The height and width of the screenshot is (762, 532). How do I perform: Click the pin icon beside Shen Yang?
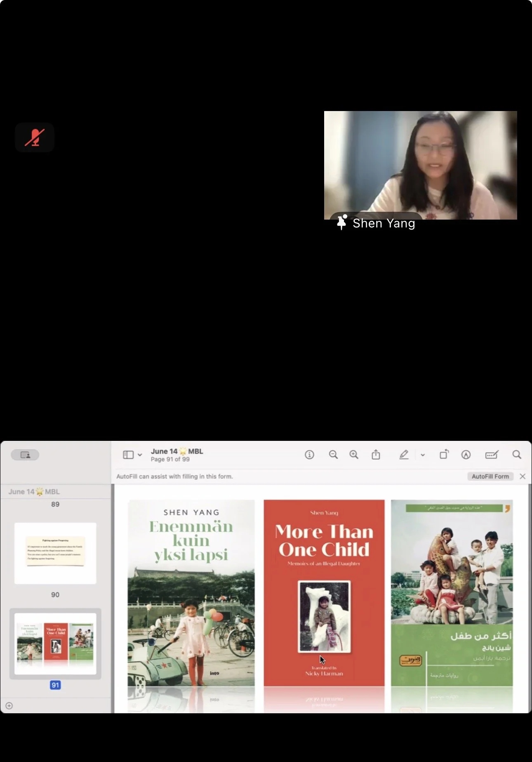(x=341, y=222)
